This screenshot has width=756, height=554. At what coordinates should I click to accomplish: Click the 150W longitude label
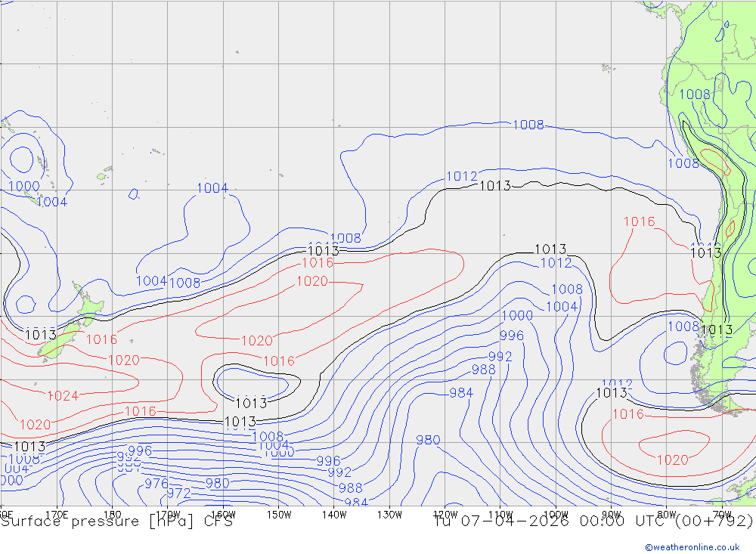(279, 515)
